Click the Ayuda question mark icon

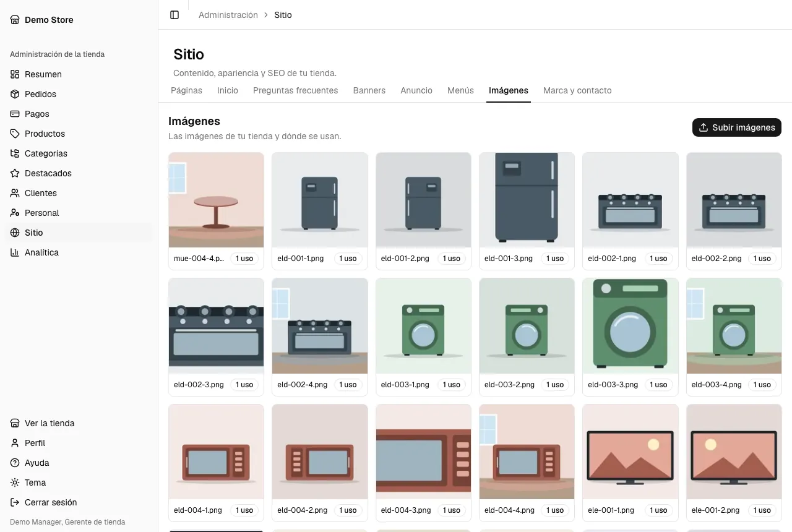[15, 463]
